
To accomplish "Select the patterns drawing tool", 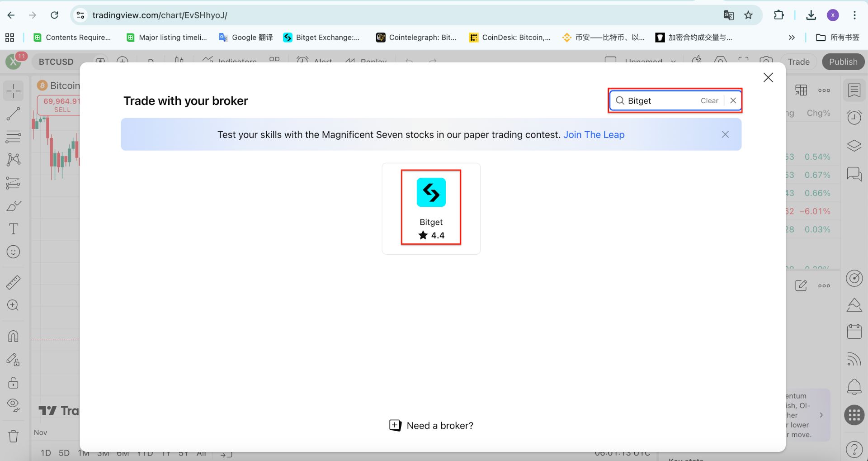I will pyautogui.click(x=14, y=159).
